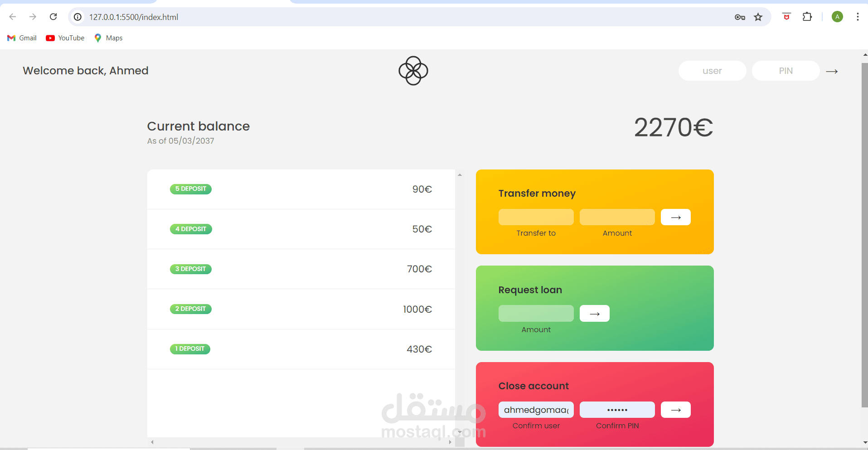Click the page scrollbar down arrow
The height and width of the screenshot is (450, 868).
coord(865,442)
